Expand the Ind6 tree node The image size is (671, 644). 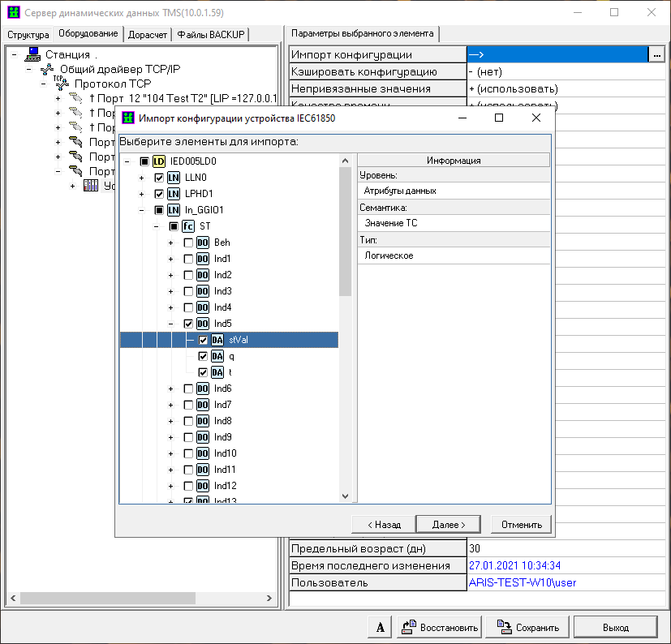tap(171, 389)
